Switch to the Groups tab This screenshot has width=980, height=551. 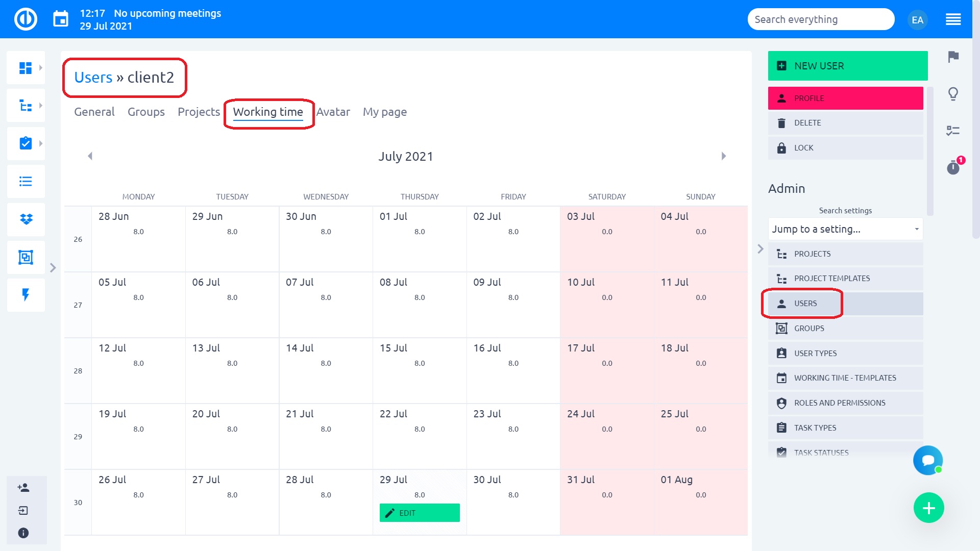click(146, 112)
